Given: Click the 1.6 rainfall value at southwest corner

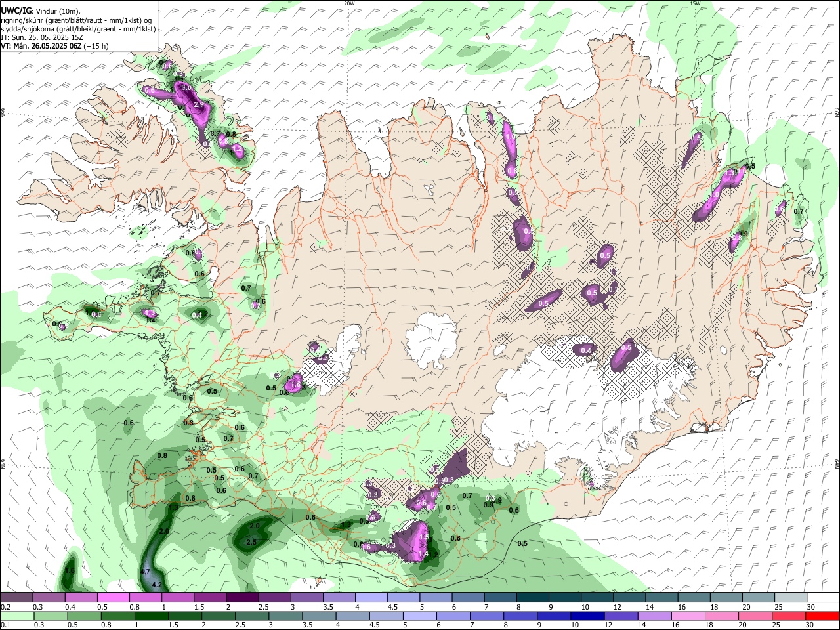Looking at the screenshot, I should click(x=69, y=570).
